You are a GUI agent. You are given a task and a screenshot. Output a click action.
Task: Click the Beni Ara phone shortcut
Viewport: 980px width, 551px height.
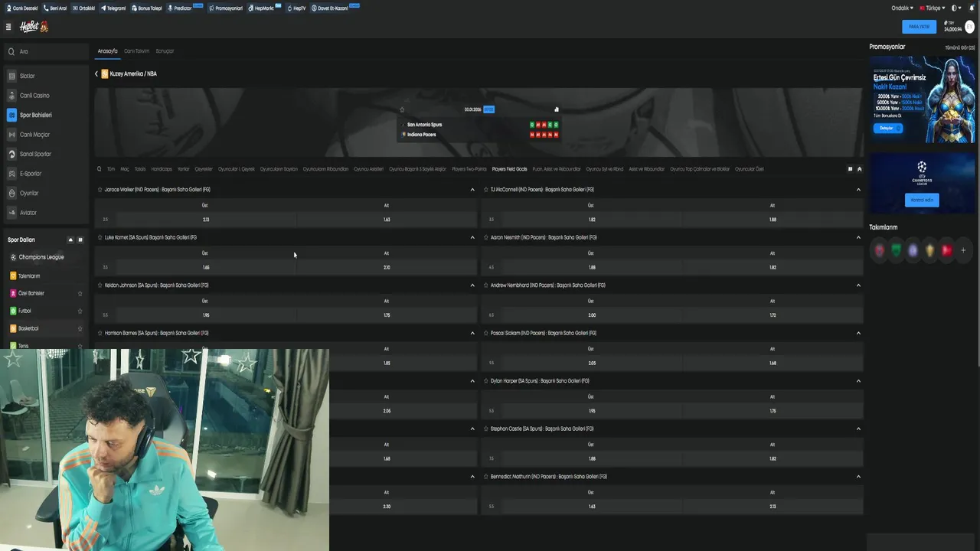(55, 8)
